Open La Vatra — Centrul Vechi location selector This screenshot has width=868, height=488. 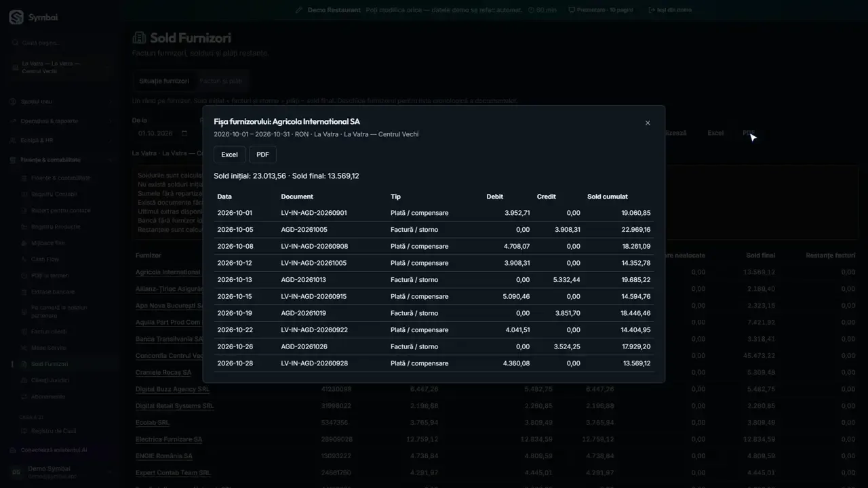(60, 67)
